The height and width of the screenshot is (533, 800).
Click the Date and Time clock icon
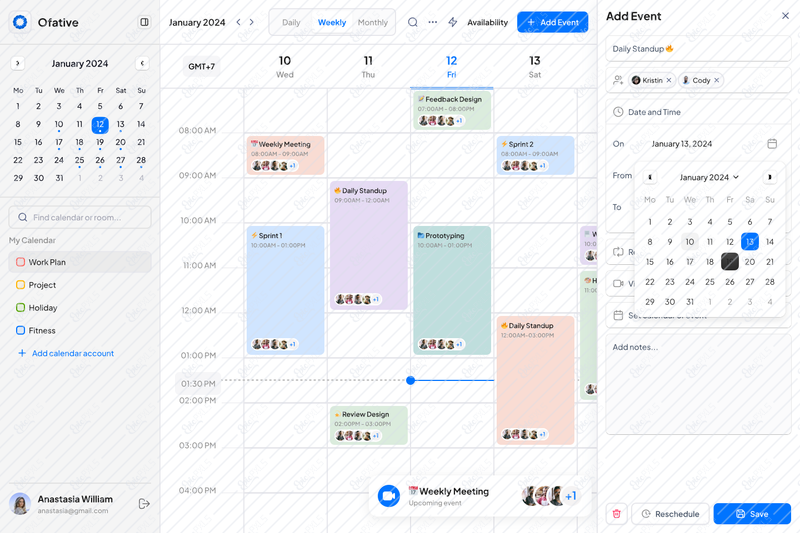click(x=618, y=112)
